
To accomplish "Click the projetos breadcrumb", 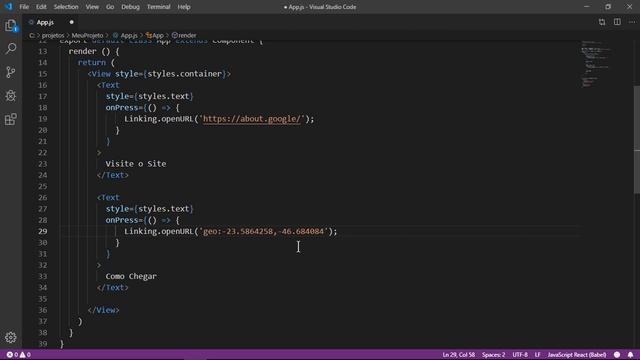I will click(x=53, y=36).
